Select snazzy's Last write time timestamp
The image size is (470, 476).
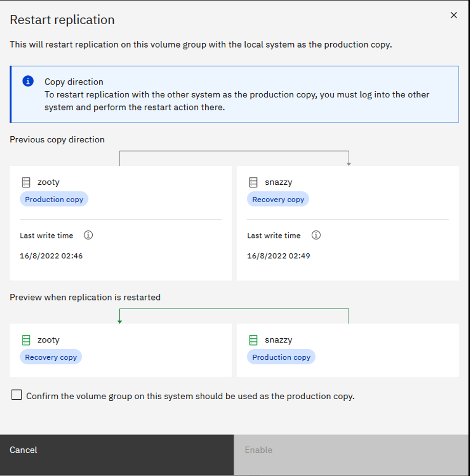[279, 255]
